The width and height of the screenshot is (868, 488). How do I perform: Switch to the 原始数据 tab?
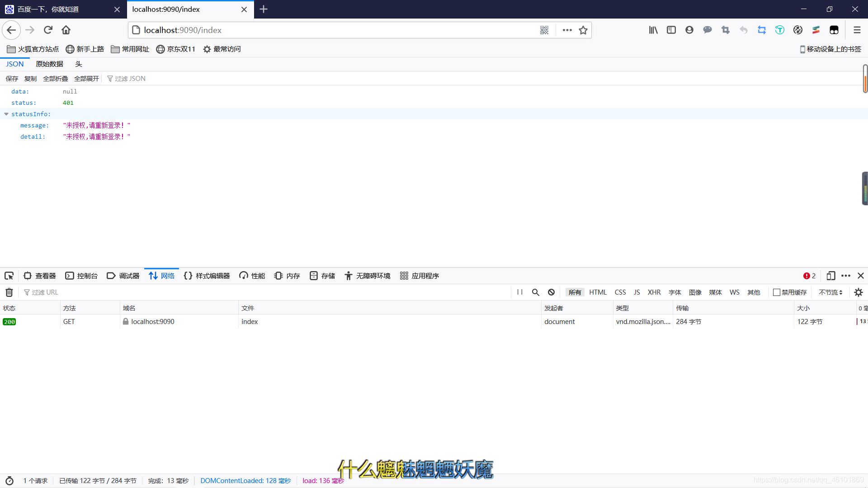coord(50,64)
